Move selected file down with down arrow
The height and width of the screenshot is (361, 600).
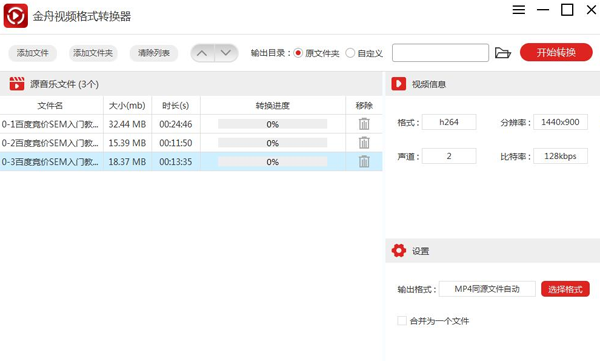point(226,53)
